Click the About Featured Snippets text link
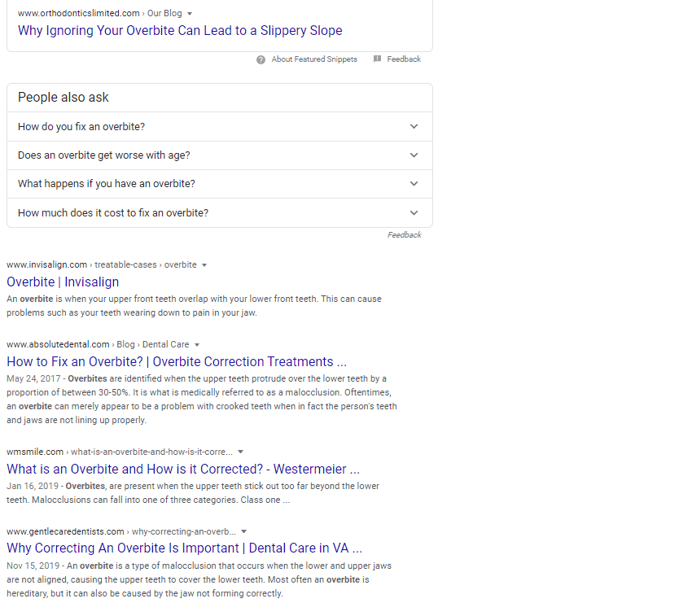 tap(314, 59)
